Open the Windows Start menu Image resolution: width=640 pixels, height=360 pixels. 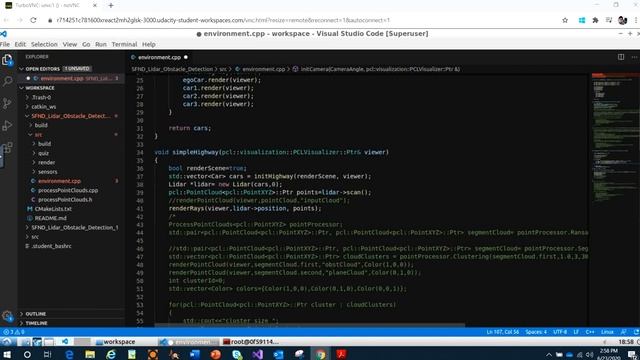tap(7, 354)
